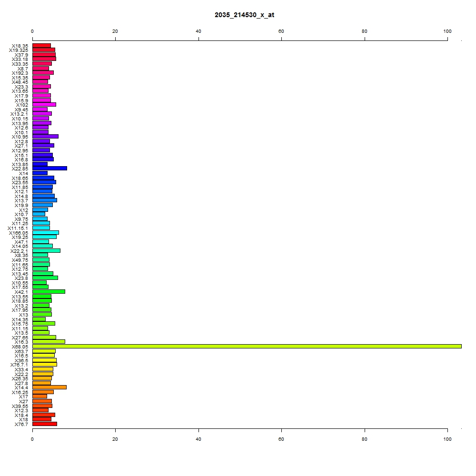Select the X10.1 label
Image resolution: width=476 pixels, height=476 pixels.
[x=21, y=132]
